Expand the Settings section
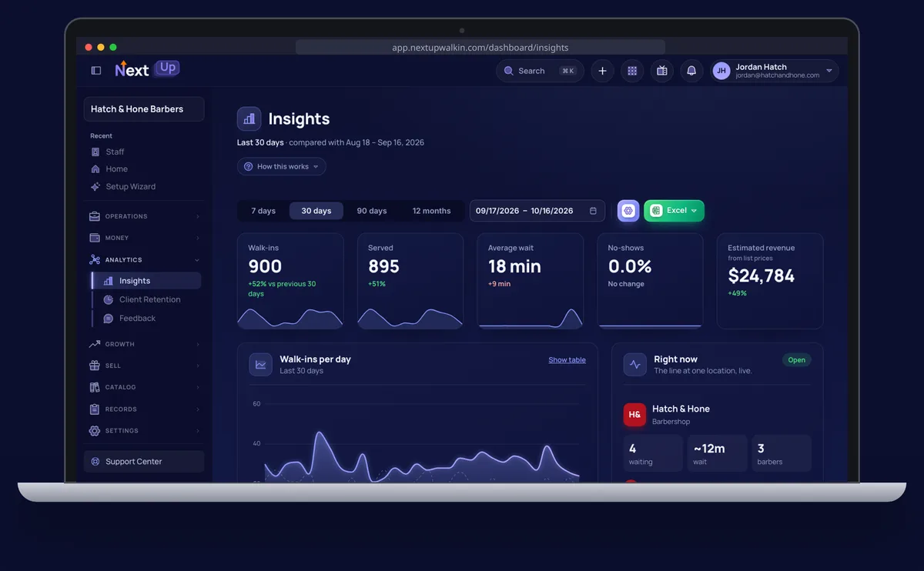Image resolution: width=924 pixels, height=571 pixels. click(x=144, y=431)
